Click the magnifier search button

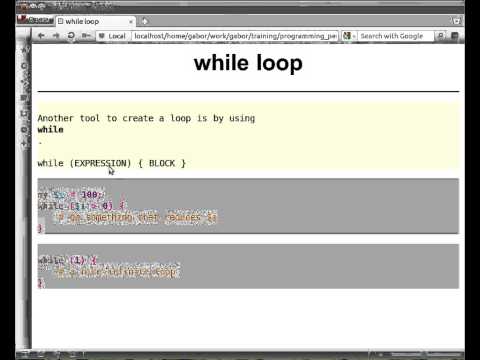coord(440,36)
